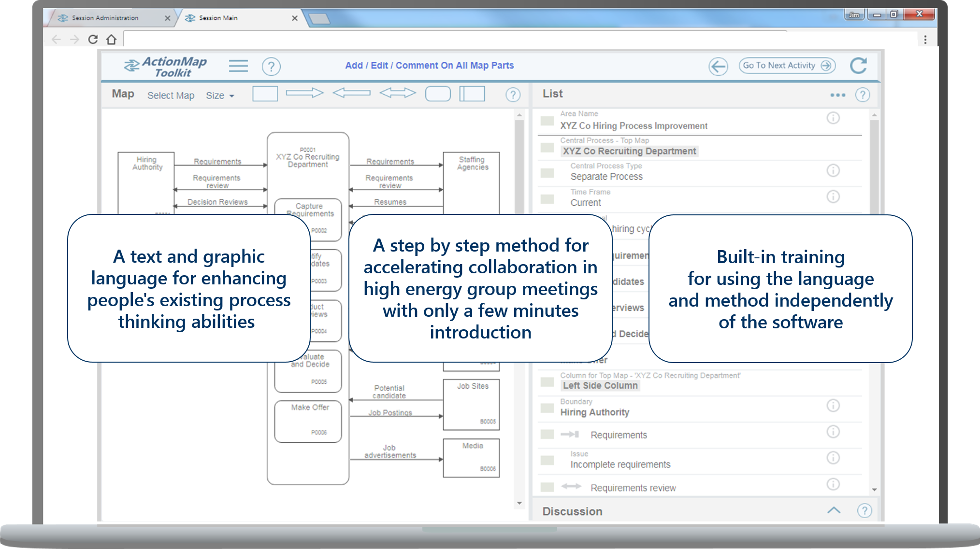Select the rectangle box shape tool
980x549 pixels.
265,94
